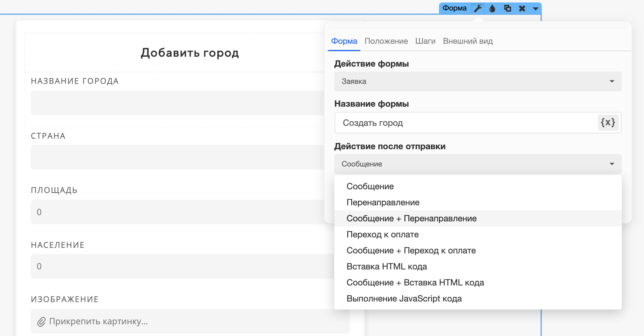This screenshot has width=644, height=336.
Task: Click the Изображение field label
Action: 65,299
